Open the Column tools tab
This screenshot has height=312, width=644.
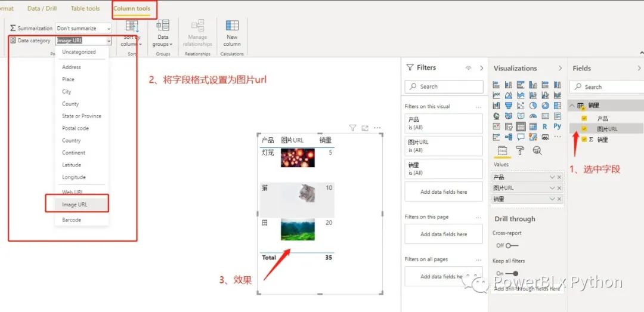(132, 8)
